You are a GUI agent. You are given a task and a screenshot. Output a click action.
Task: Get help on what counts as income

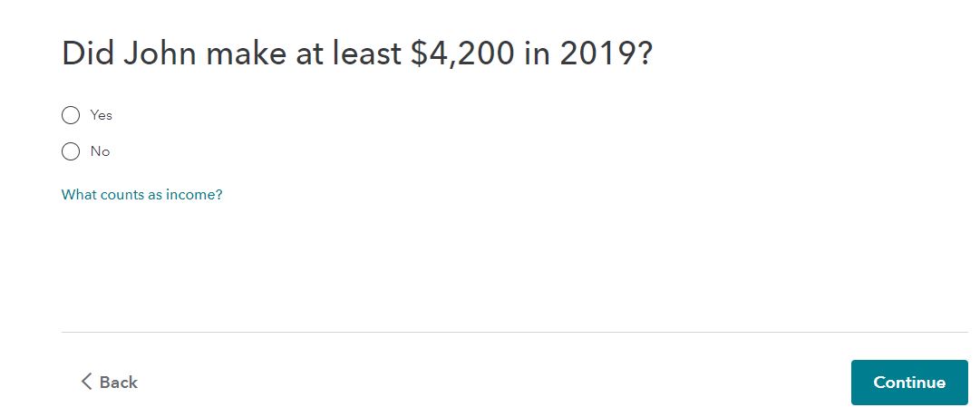point(141,194)
